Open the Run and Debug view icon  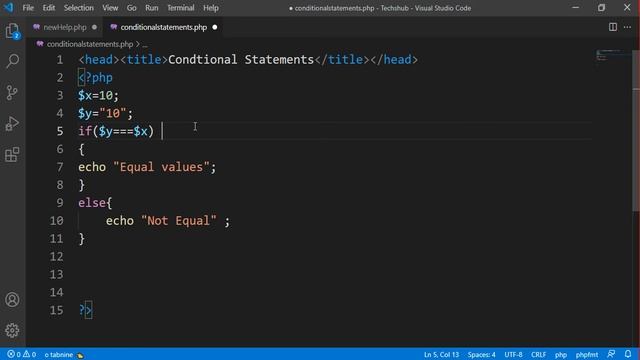pyautogui.click(x=12, y=124)
